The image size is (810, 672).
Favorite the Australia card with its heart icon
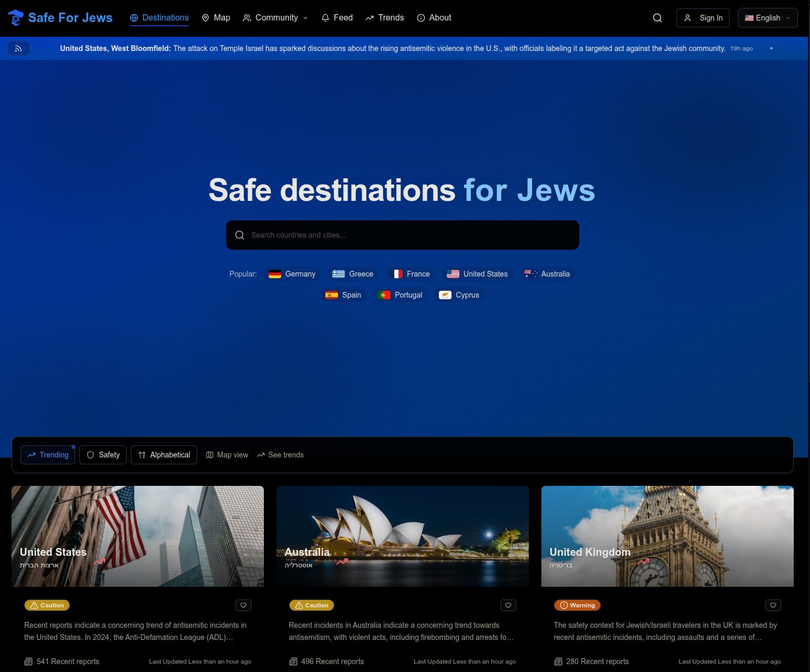point(508,605)
